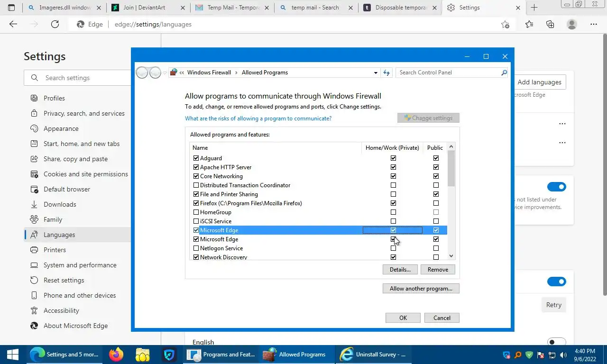Click the chevron after Windows Firewall breadcrumb
The width and height of the screenshot is (607, 364).
236,73
